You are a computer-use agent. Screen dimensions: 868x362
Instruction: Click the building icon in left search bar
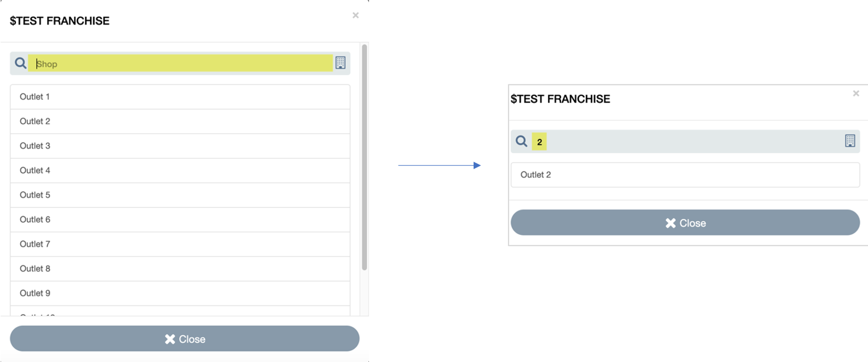(340, 63)
